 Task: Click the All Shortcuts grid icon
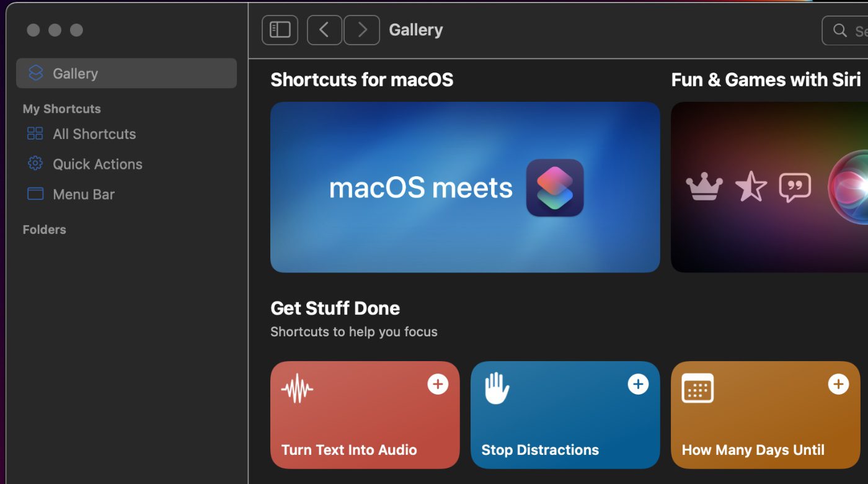point(35,133)
